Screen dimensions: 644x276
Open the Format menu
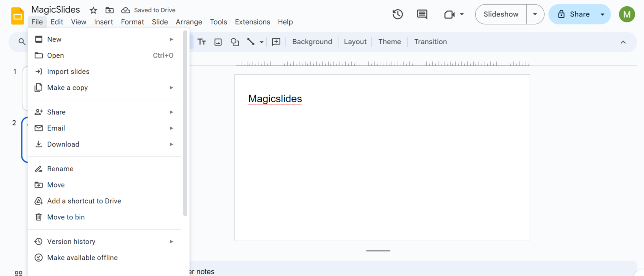coord(132,22)
